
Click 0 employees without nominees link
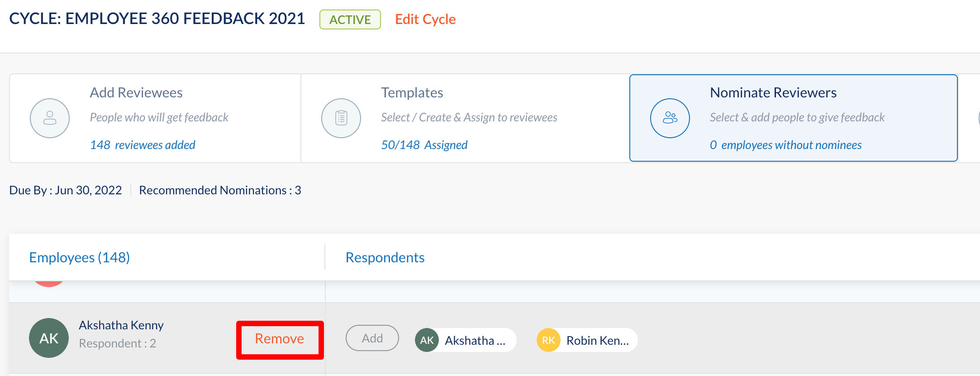[x=785, y=145]
